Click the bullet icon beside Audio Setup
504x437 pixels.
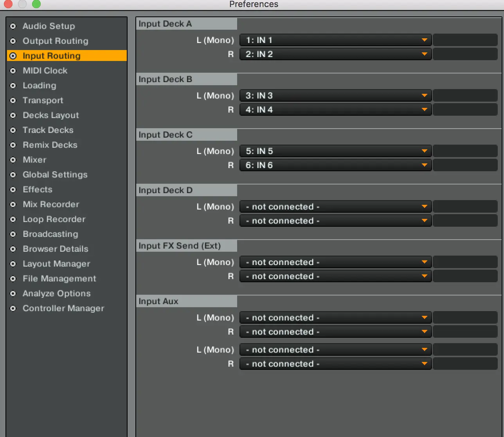tap(13, 26)
